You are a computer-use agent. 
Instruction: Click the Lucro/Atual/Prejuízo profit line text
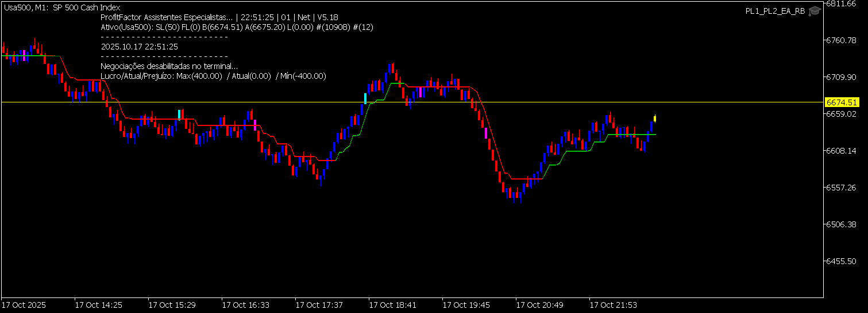click(213, 76)
